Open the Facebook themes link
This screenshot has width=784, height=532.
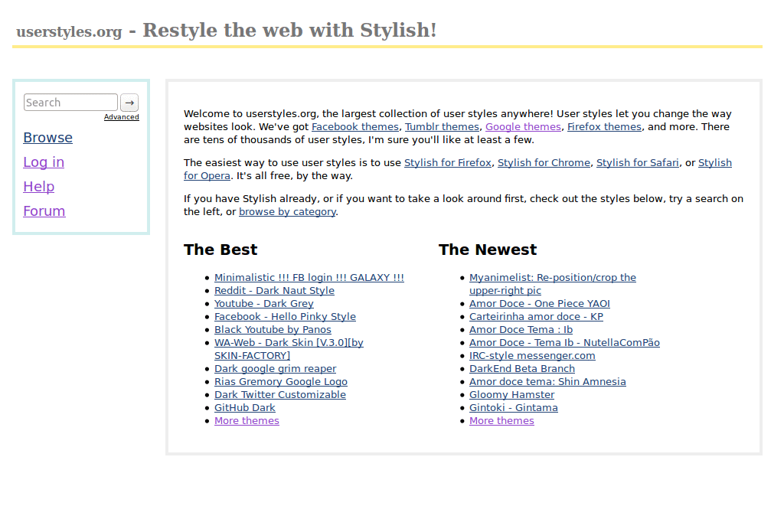(355, 127)
